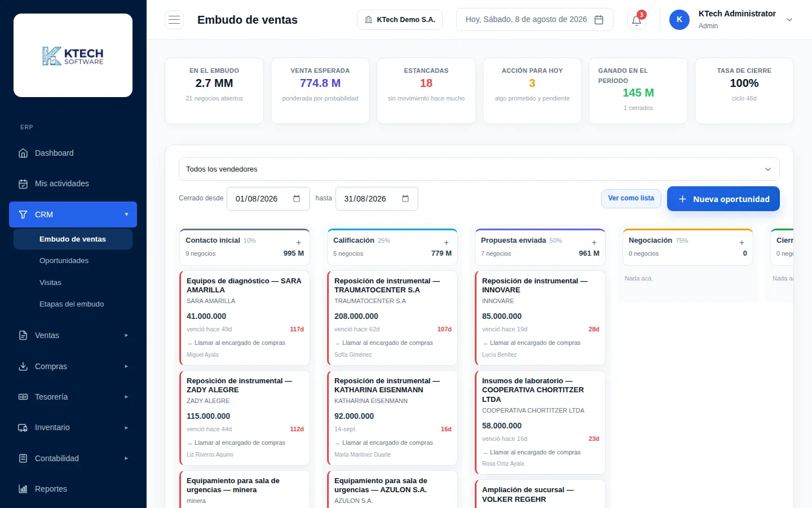812x508 pixels.
Task: Open calendar picker for 31/08/2026
Action: (405, 199)
